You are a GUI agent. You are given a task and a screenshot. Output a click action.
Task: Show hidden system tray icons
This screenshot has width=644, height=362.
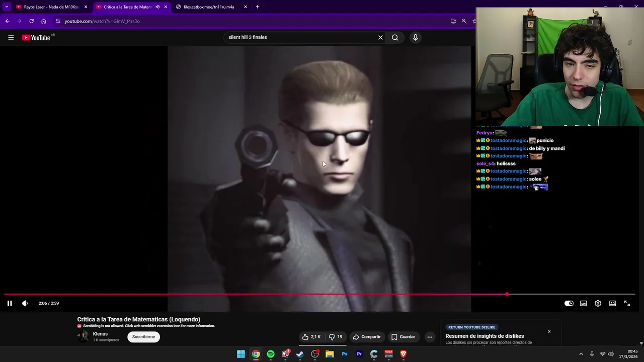581,354
